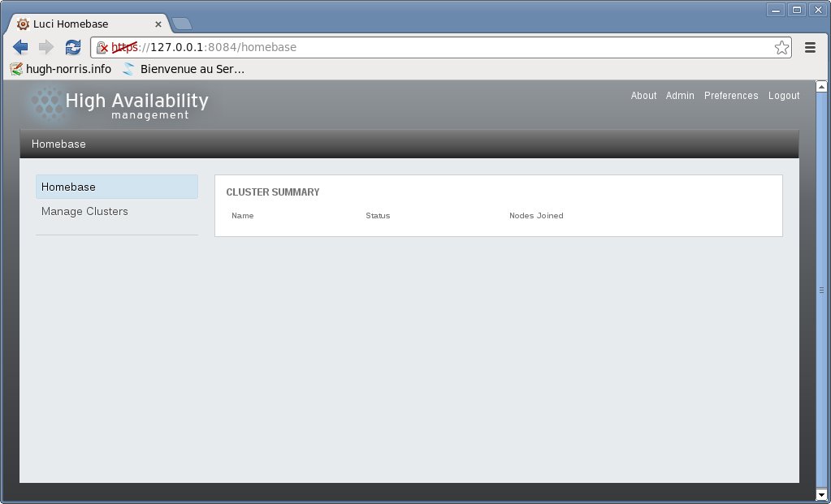Screen dimensions: 831x504
Task: Log out using the Logout link
Action: pos(784,96)
